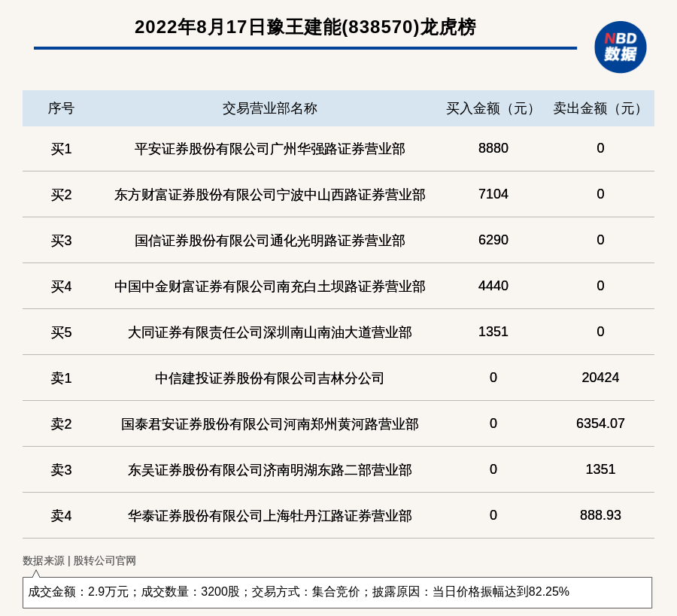The height and width of the screenshot is (616, 677).
Task: Select 东吴证券股份有限公司济南明湖东路二部营业部
Action: (270, 469)
